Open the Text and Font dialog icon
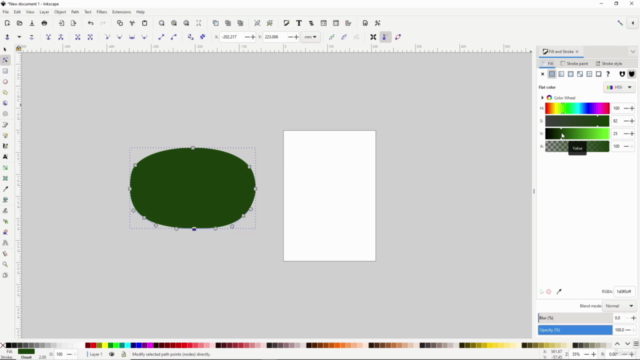The image size is (640, 360). click(299, 23)
